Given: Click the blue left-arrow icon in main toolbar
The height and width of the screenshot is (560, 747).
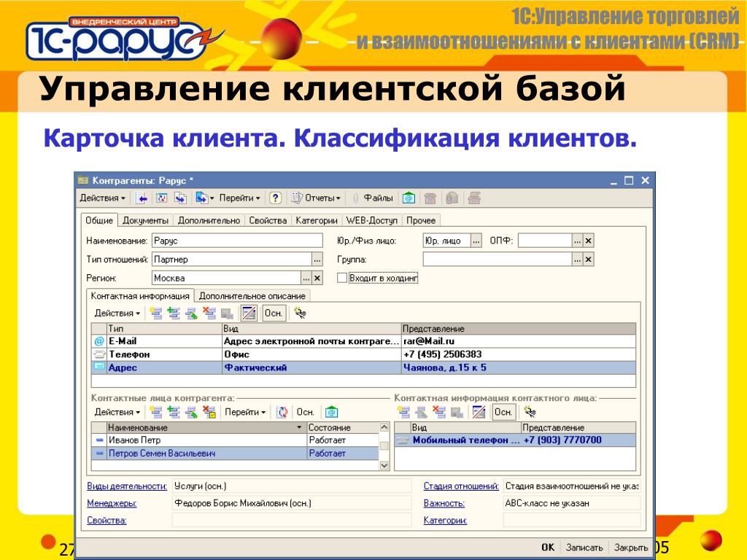Looking at the screenshot, I should coord(141,198).
